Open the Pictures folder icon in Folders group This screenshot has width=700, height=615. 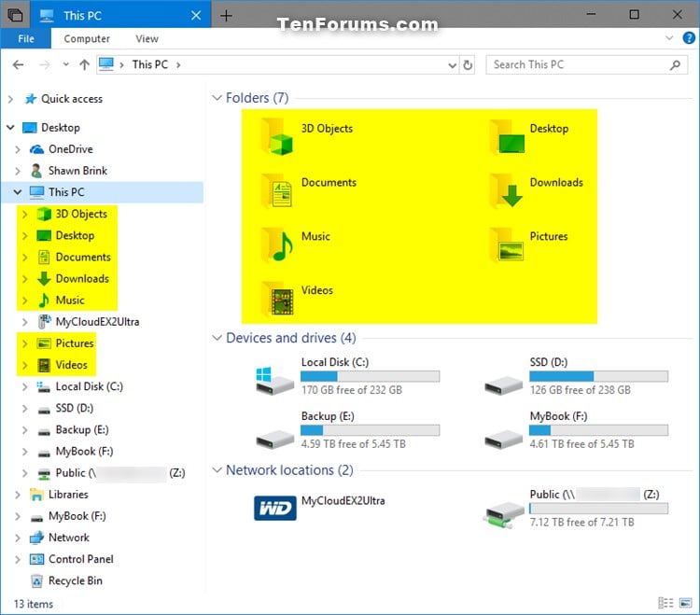507,245
